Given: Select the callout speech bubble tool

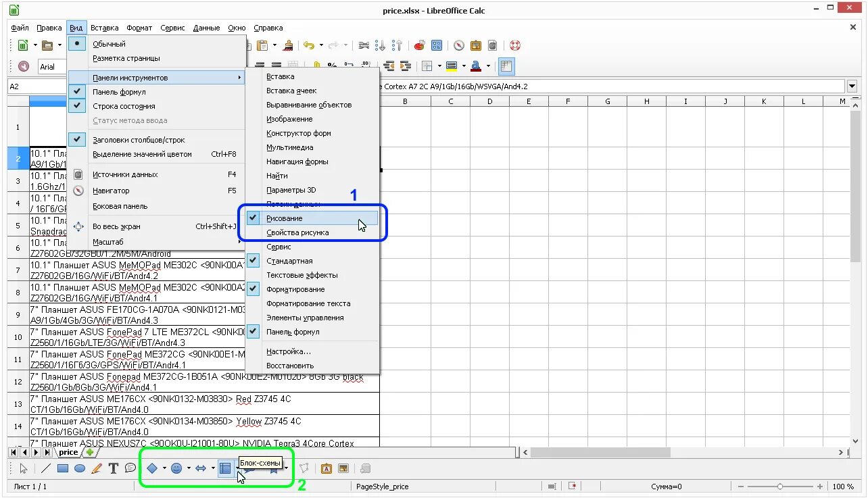Looking at the screenshot, I should [130, 468].
